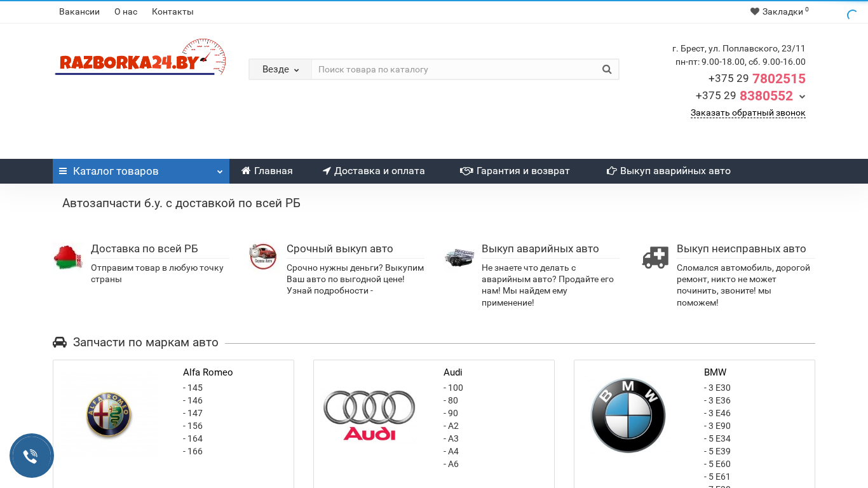The image size is (868, 488).
Task: Select BMW 3 E46 model link
Action: (x=717, y=413)
